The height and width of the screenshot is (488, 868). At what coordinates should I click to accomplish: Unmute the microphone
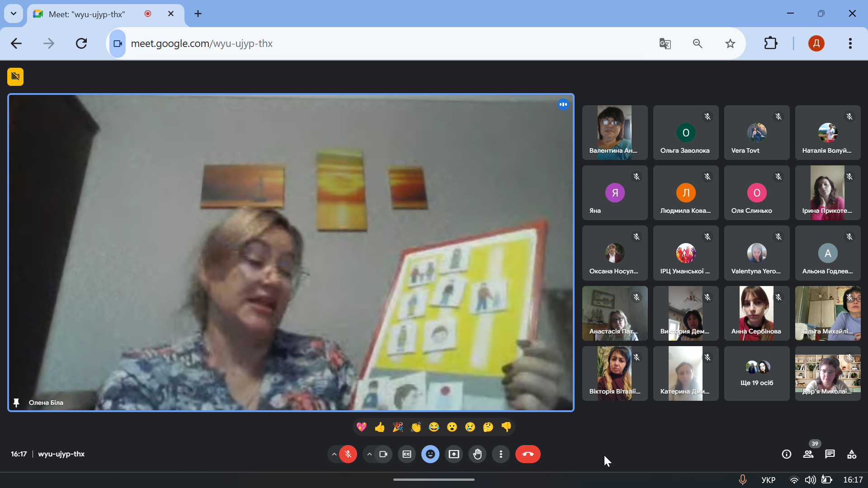348,454
